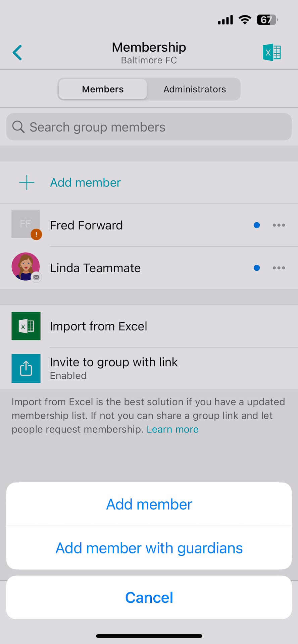Cancel the action sheet
Viewport: 298px width, 644px height.
[149, 597]
